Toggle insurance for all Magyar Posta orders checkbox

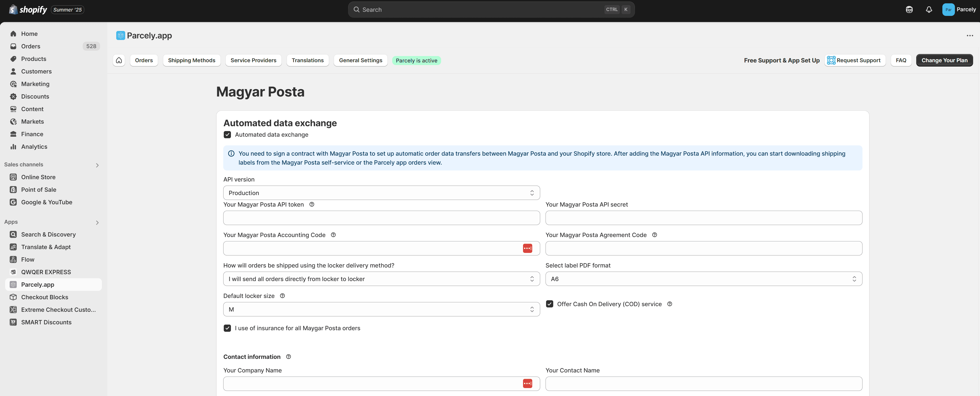(x=227, y=328)
